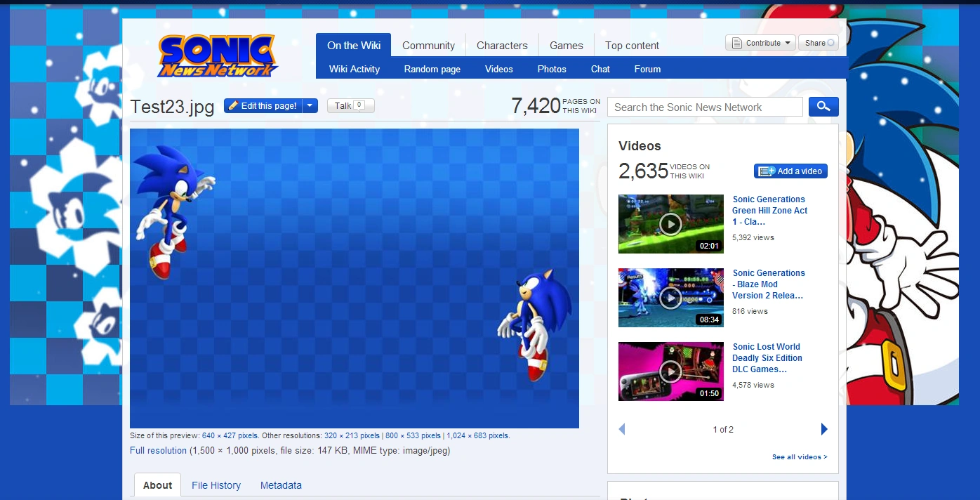Image resolution: width=980 pixels, height=500 pixels.
Task: Switch to the File History tab
Action: tap(216, 485)
